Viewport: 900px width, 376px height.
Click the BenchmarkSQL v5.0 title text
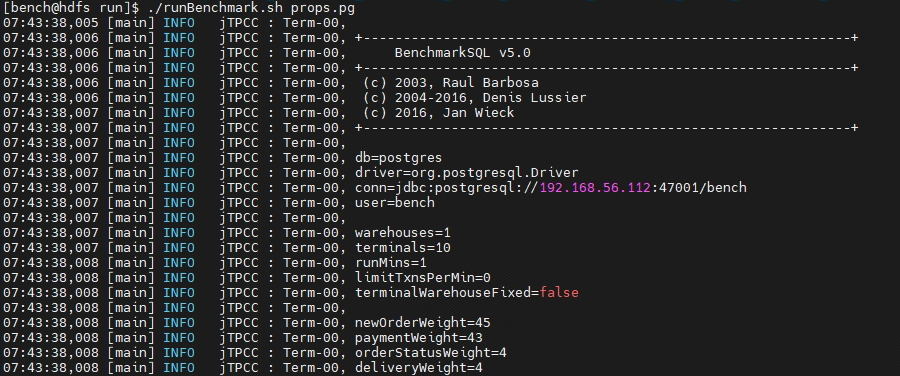click(x=463, y=53)
